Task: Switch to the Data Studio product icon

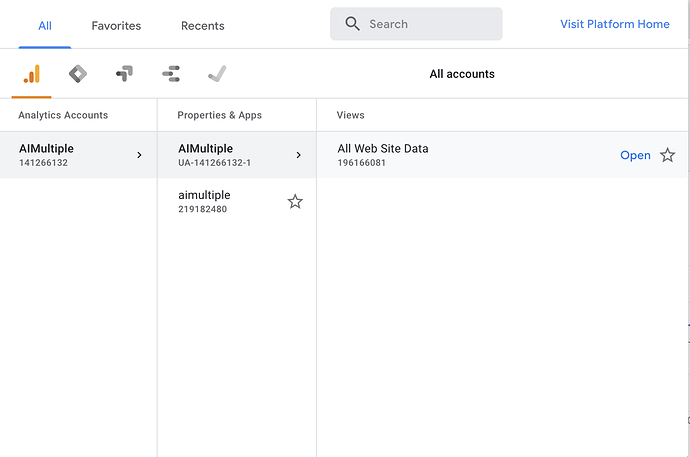Action: click(x=171, y=74)
